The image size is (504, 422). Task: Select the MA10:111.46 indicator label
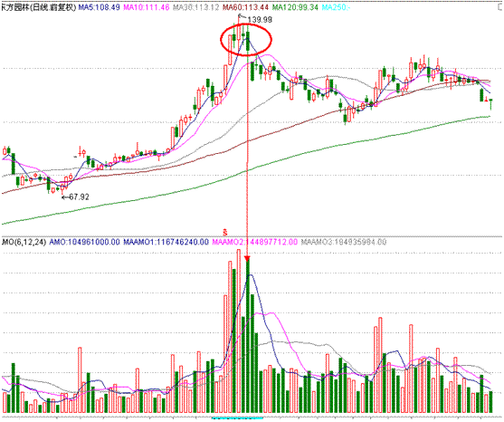(147, 7)
